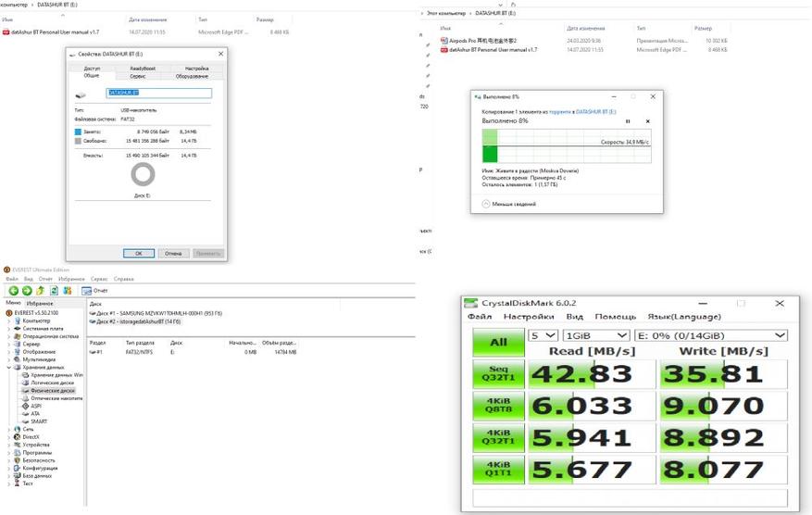The width and height of the screenshot is (812, 515).
Task: Open the 1GiB test size dropdown
Action: tap(596, 335)
